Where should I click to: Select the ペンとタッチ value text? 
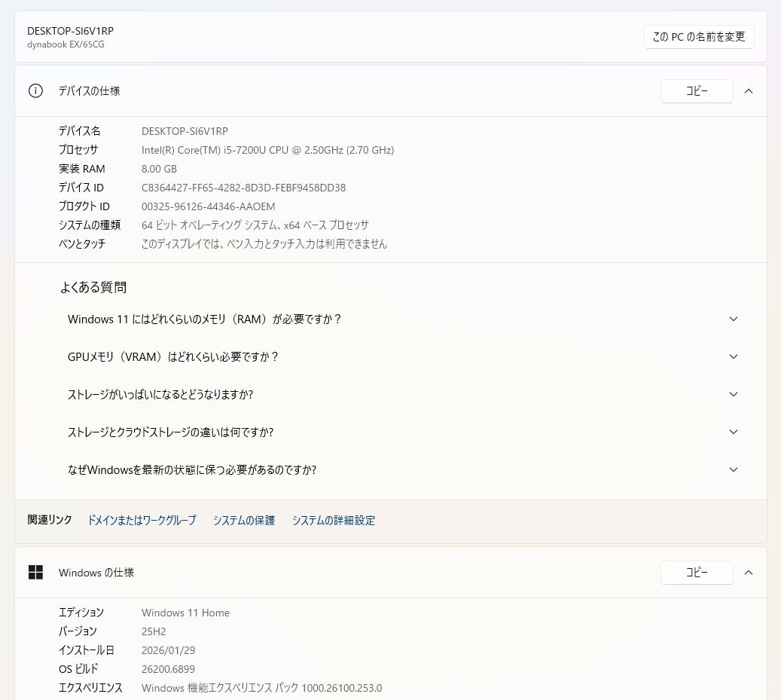[x=264, y=244]
